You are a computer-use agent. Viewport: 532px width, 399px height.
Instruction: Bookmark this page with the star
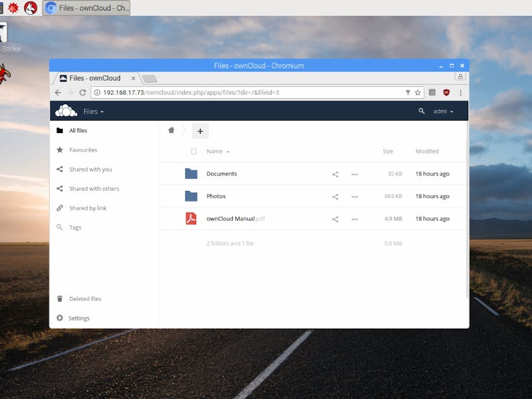tap(418, 92)
